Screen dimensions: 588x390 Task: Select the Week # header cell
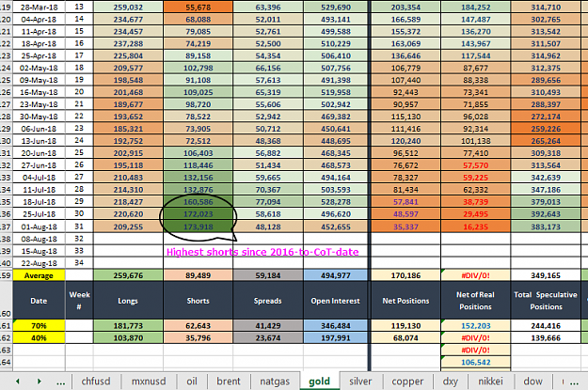(79, 301)
